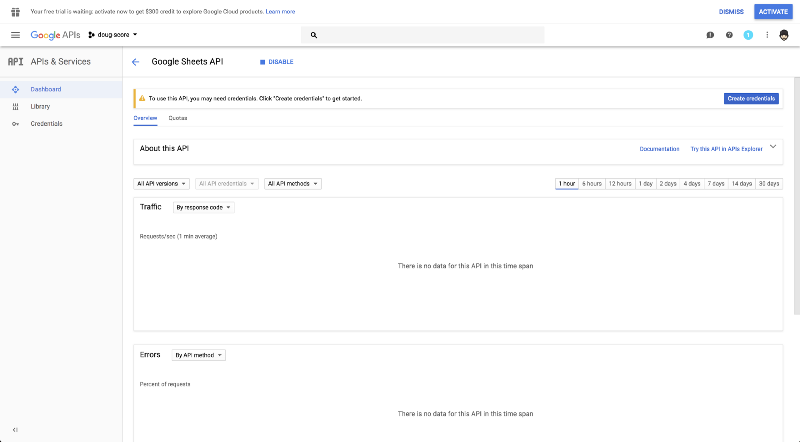Click the ACTIVATE button
This screenshot has width=800, height=442.
pyautogui.click(x=773, y=12)
